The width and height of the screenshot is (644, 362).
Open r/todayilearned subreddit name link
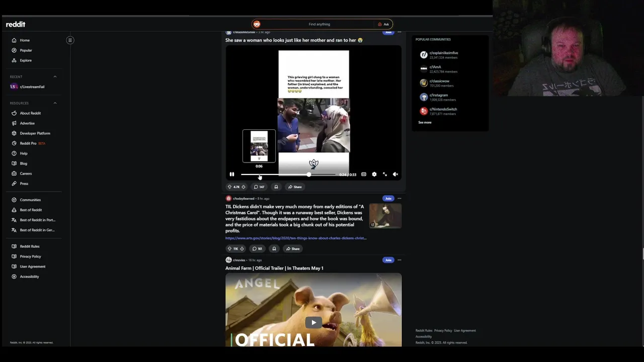(x=244, y=199)
